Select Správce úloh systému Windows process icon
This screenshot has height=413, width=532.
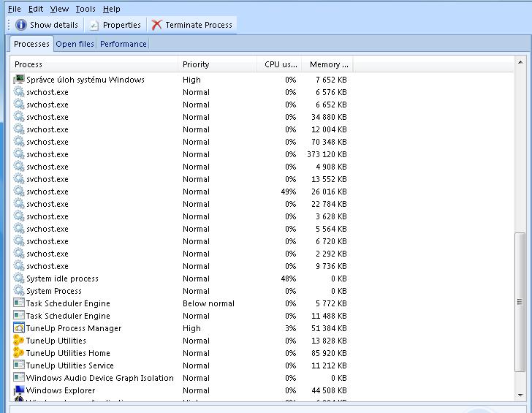click(19, 80)
